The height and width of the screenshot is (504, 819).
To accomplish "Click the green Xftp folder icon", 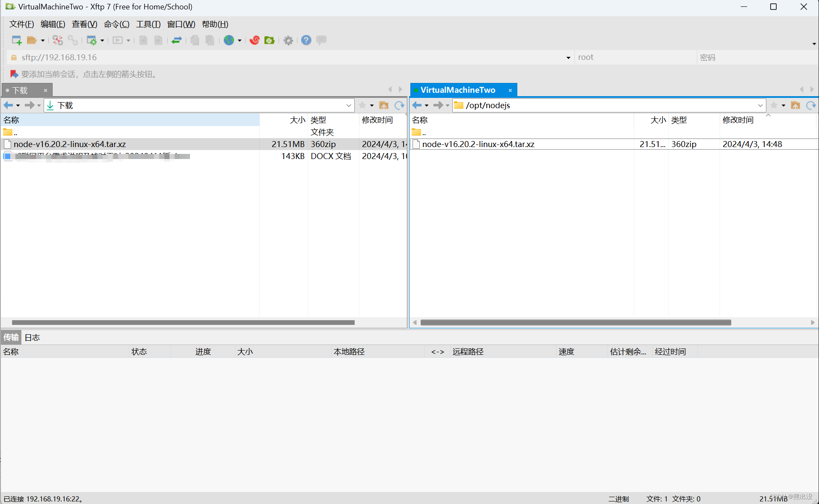I will pyautogui.click(x=270, y=40).
